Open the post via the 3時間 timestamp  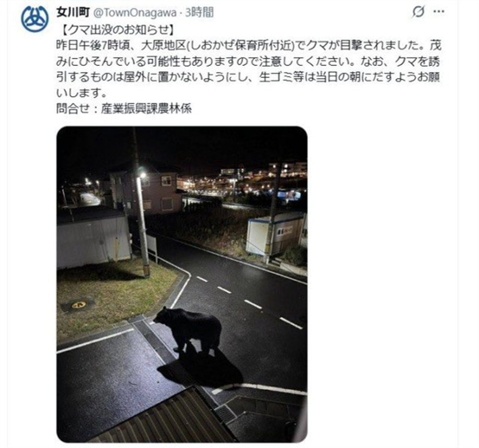coord(199,12)
